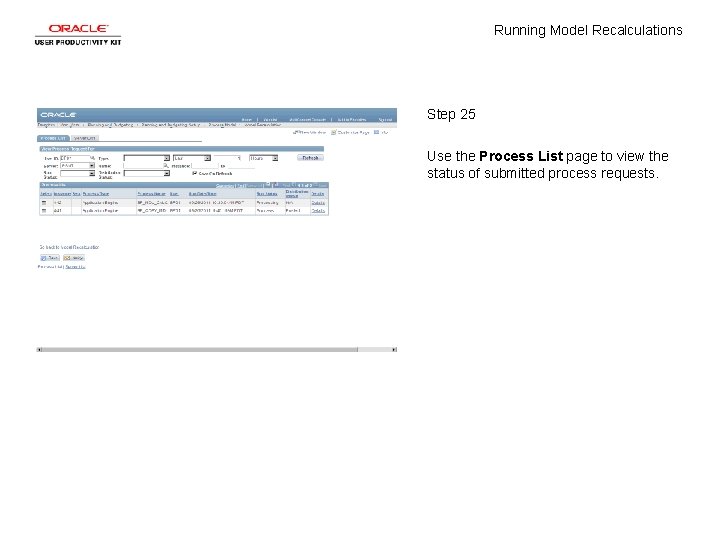
Task: Click Main Menu in the breadcrumb
Action: (70, 125)
